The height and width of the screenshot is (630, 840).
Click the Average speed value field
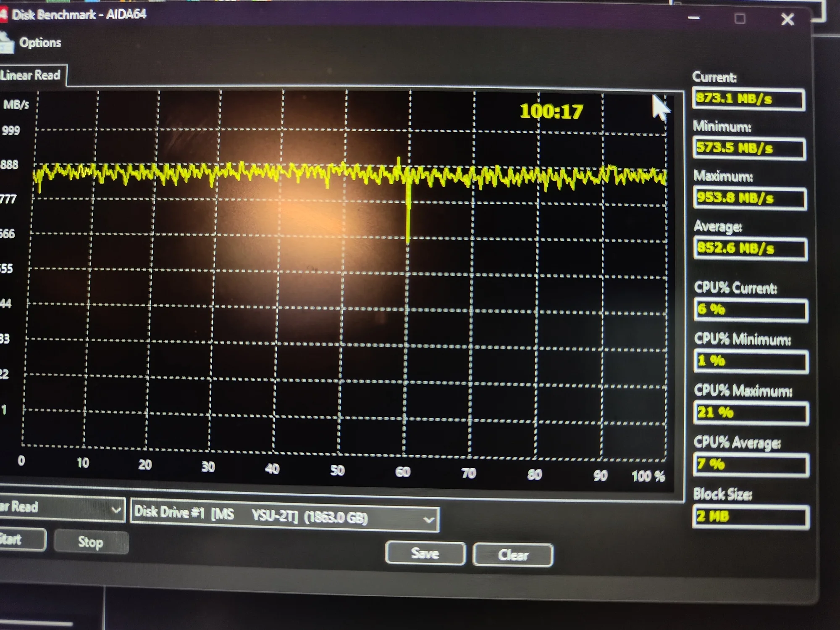pyautogui.click(x=750, y=249)
